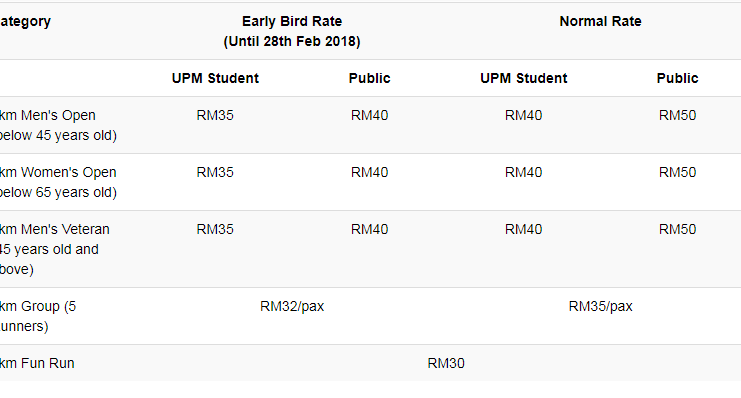Click the Early Bird UPM Student subheader
This screenshot has height=398, width=741.
point(215,78)
